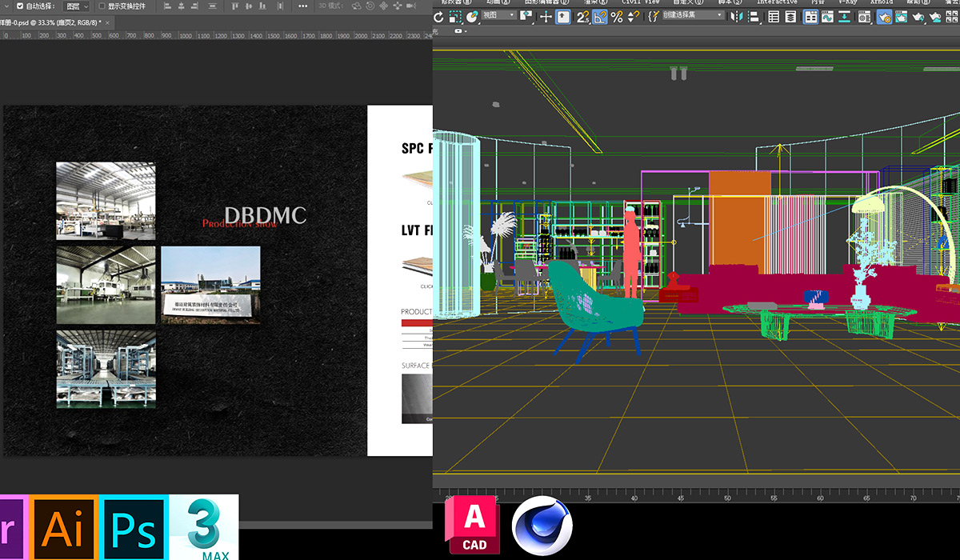Click 3ds Max's Use Pivot Point Center icon
This screenshot has height=560, width=960.
click(x=526, y=17)
